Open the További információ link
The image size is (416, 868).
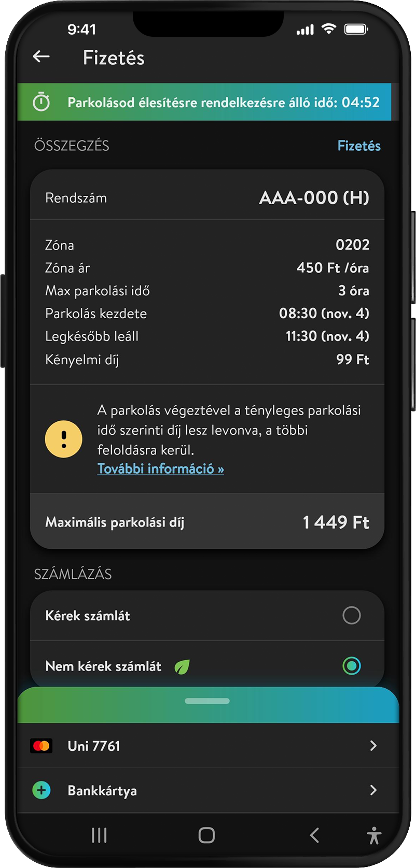point(161,469)
